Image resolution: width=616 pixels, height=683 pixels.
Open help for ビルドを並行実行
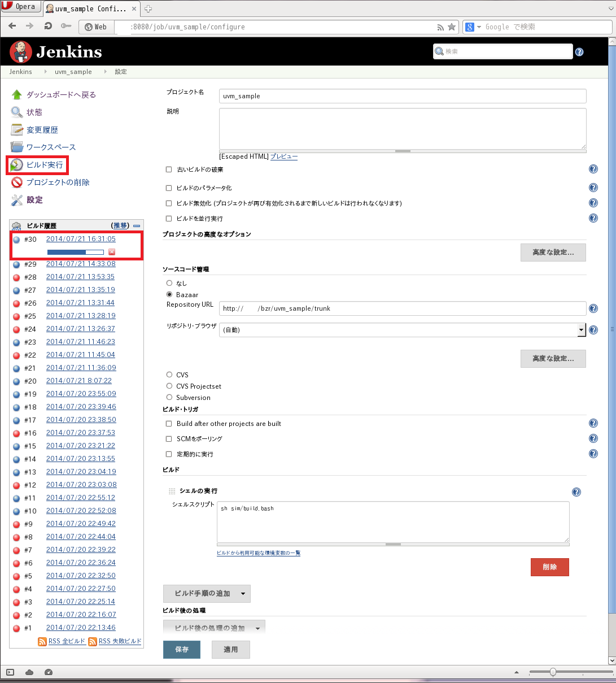tap(593, 218)
